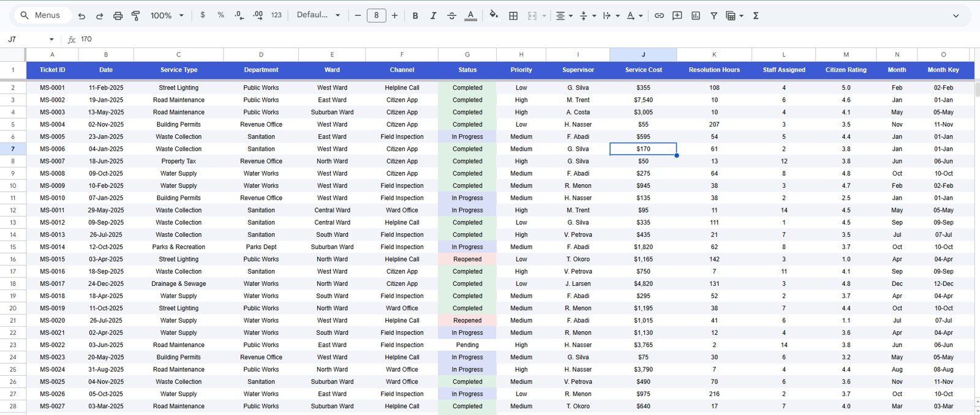Select the Pending status cell
Screen dimensions: 980x415
click(x=467, y=345)
